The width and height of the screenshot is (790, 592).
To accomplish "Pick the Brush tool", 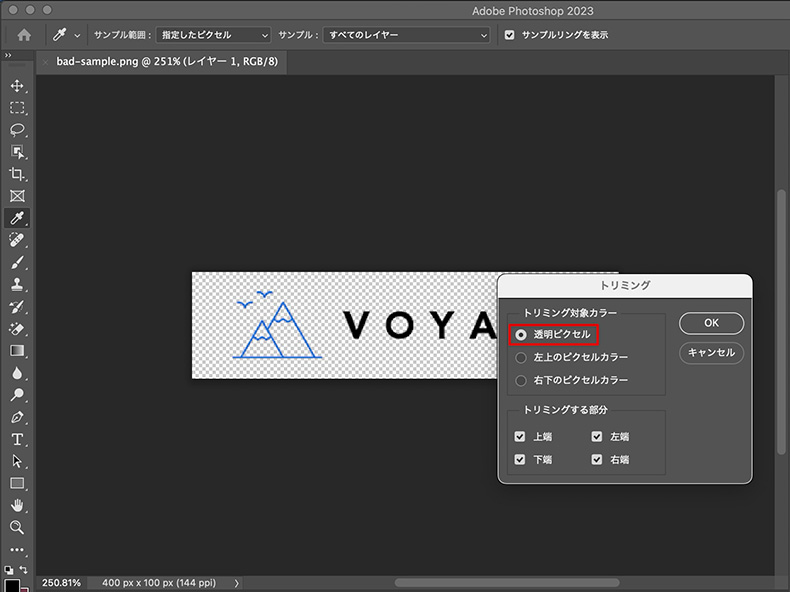I will (17, 262).
